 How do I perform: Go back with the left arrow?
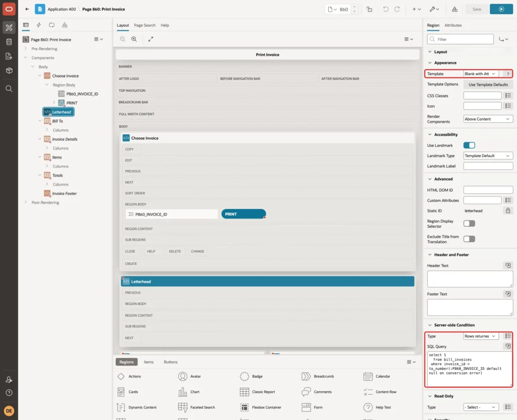point(27,9)
